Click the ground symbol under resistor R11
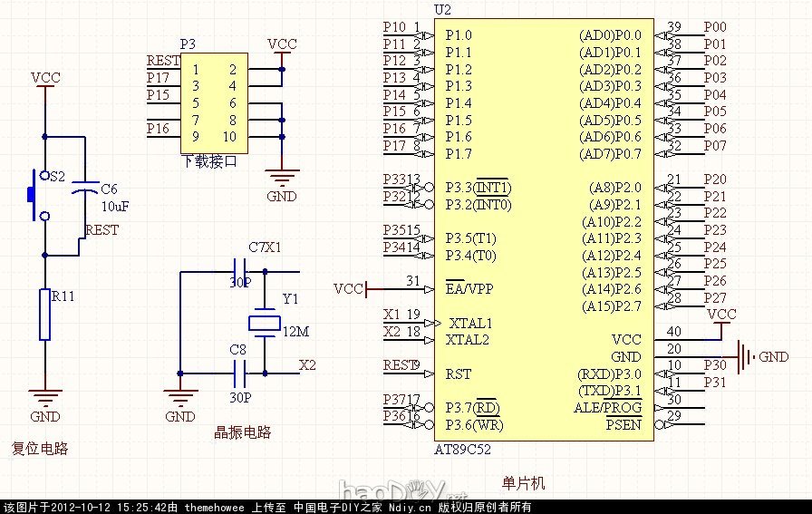Viewport: 812px width, 514px height. coord(44,397)
